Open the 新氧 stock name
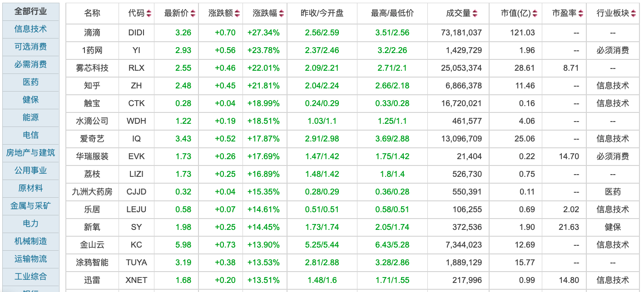Image resolution: width=644 pixels, height=292 pixels. 92,227
